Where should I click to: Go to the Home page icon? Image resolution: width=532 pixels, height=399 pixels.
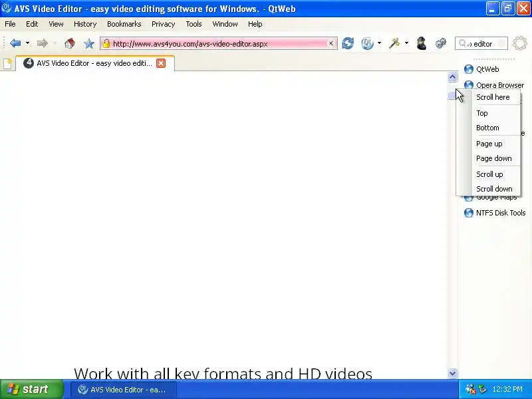[x=70, y=43]
